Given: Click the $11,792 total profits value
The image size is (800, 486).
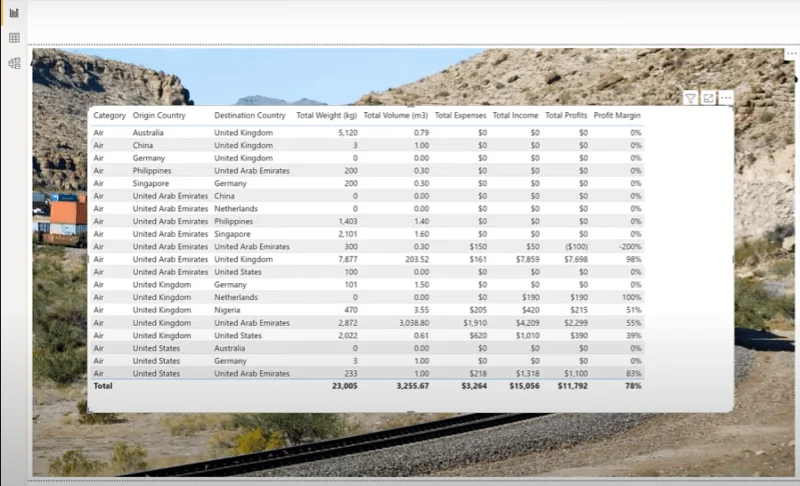Looking at the screenshot, I should (572, 386).
